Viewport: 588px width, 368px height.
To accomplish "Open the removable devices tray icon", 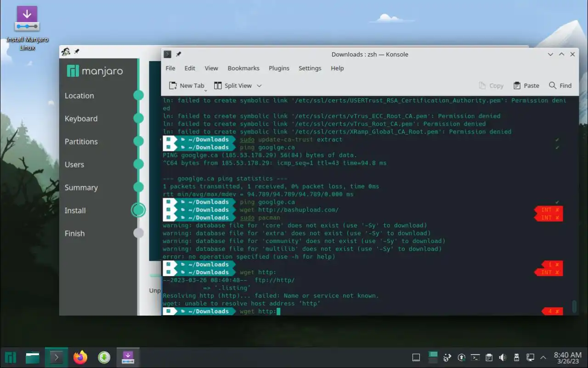I will [516, 357].
